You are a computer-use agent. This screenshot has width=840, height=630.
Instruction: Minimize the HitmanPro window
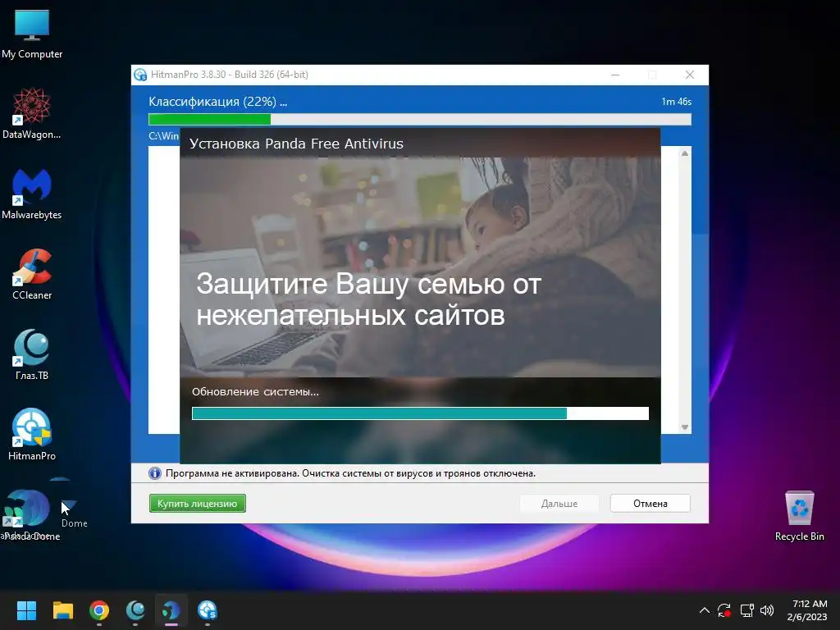tap(615, 75)
